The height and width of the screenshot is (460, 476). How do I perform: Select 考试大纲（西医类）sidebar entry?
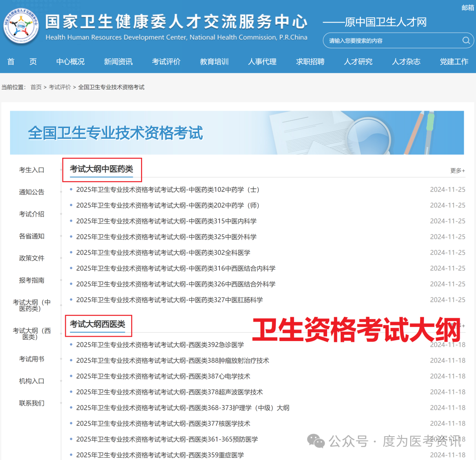point(31,334)
